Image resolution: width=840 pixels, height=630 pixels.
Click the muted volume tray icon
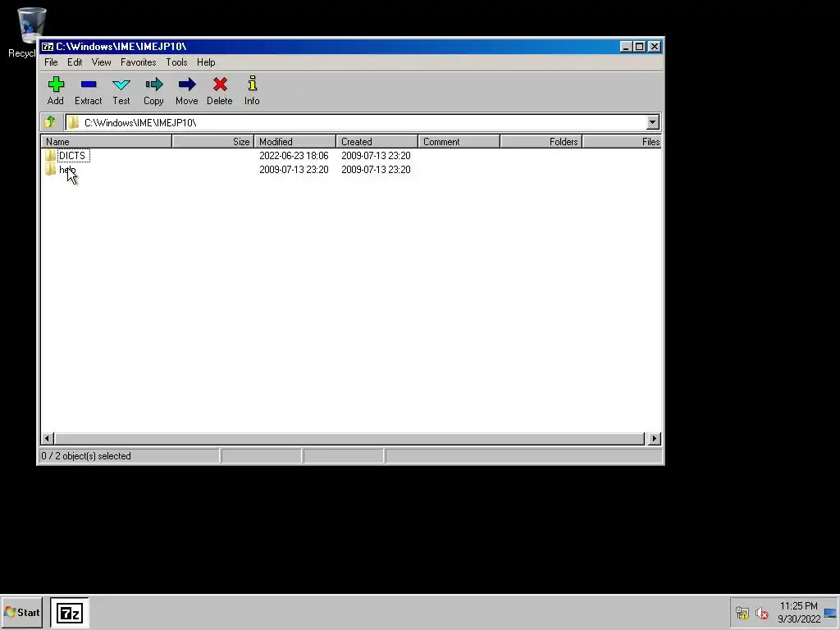point(762,612)
